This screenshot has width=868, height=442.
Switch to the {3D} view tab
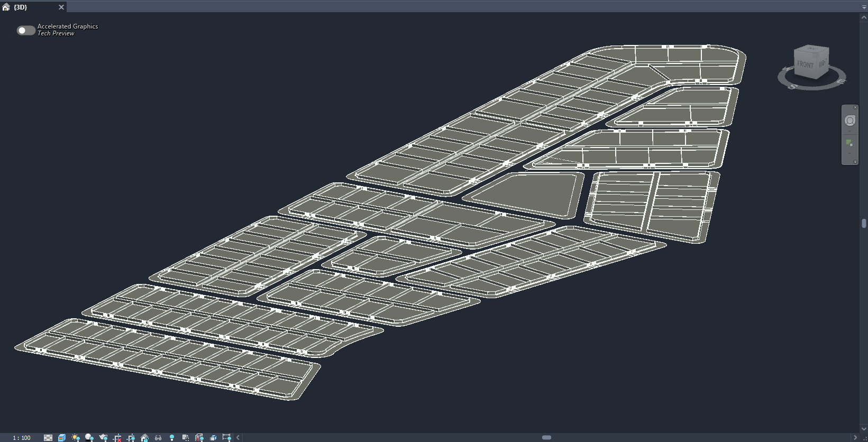(x=21, y=7)
